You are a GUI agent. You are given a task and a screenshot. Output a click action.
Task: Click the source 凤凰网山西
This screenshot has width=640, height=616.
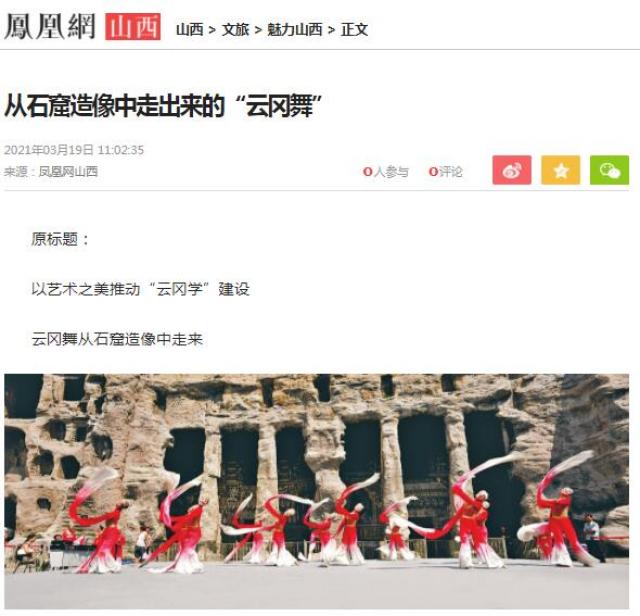pos(68,171)
